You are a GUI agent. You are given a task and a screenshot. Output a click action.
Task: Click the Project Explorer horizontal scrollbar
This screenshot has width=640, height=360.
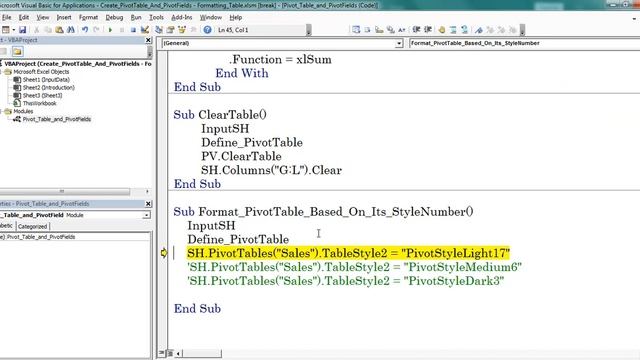pyautogui.click(x=65, y=191)
